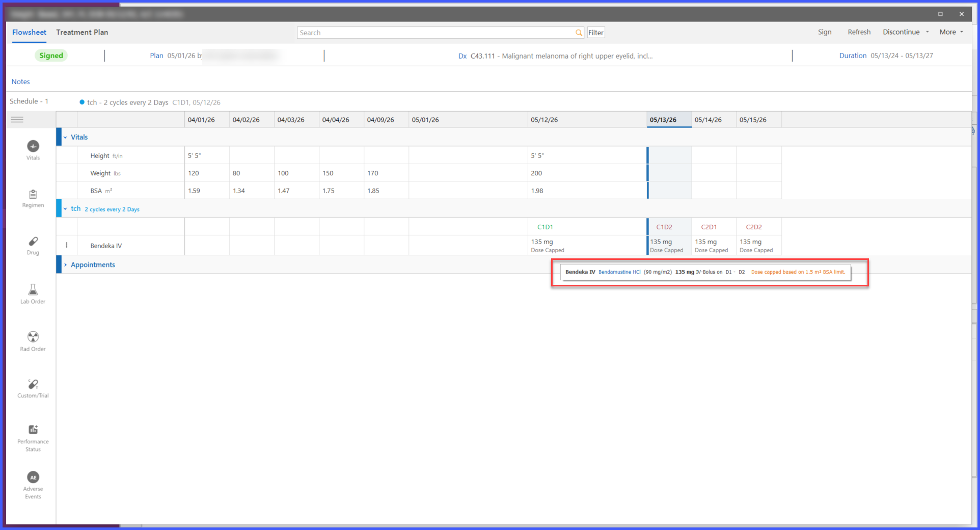
Task: Click in the Search input field
Action: 436,33
